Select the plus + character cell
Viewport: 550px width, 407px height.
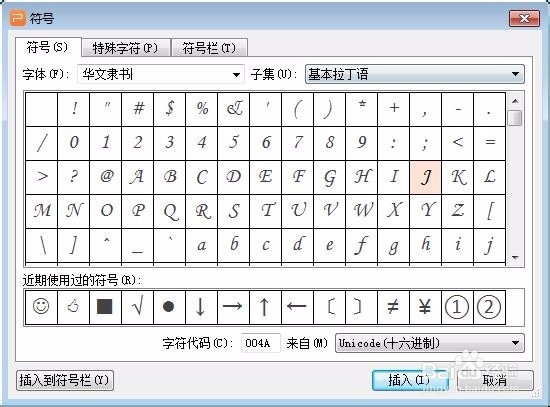tap(394, 109)
